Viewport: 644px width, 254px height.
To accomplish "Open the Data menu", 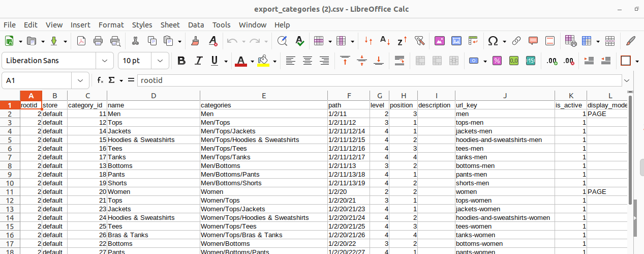I will (x=196, y=25).
